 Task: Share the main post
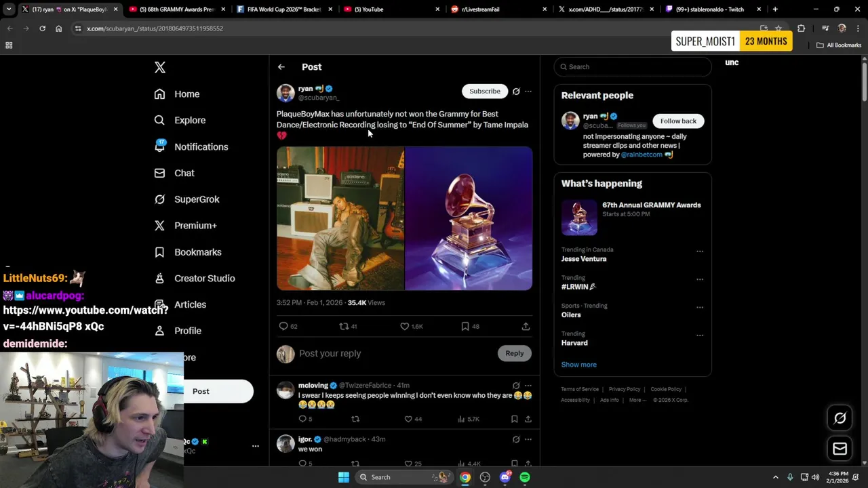click(526, 327)
